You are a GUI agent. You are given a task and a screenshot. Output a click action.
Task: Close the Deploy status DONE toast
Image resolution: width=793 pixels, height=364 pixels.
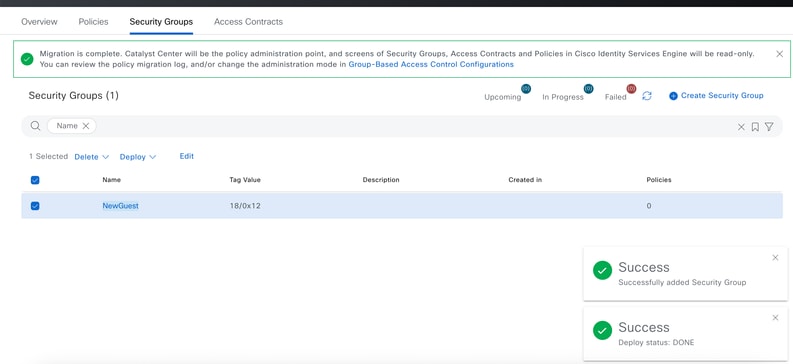click(775, 317)
